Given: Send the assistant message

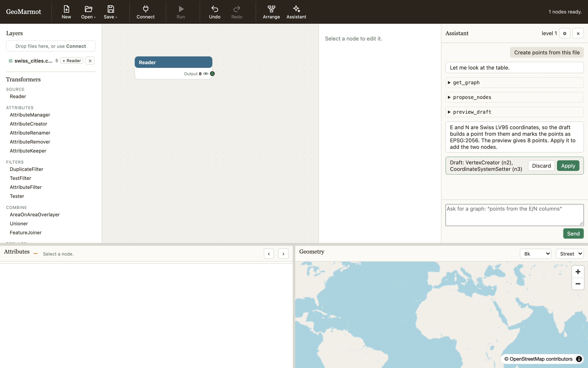Looking at the screenshot, I should tap(573, 234).
